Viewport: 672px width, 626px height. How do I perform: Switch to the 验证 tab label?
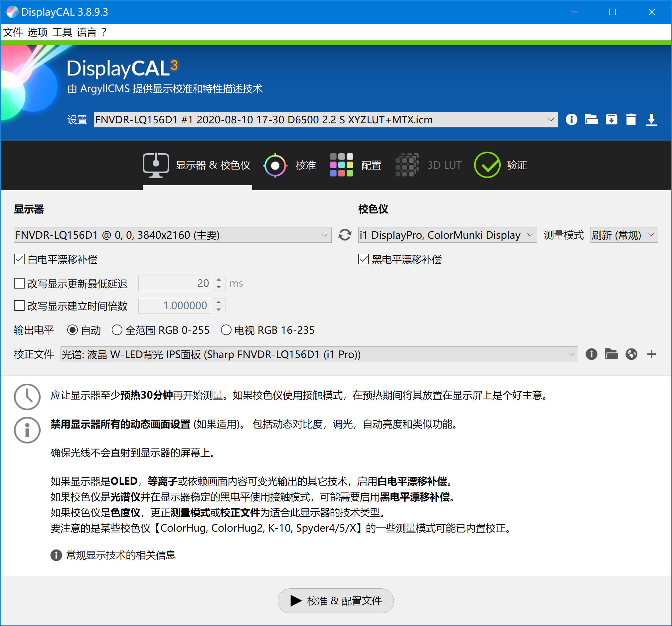517,165
